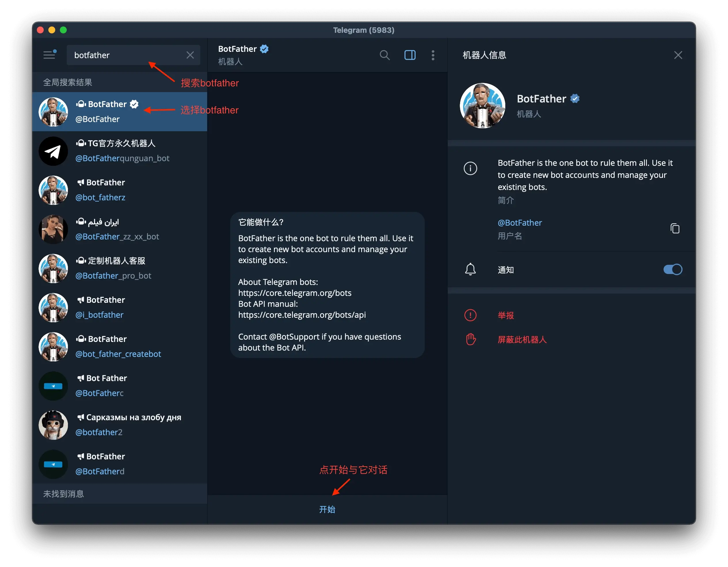
Task: Click the 未找到消息 label
Action: 63,494
